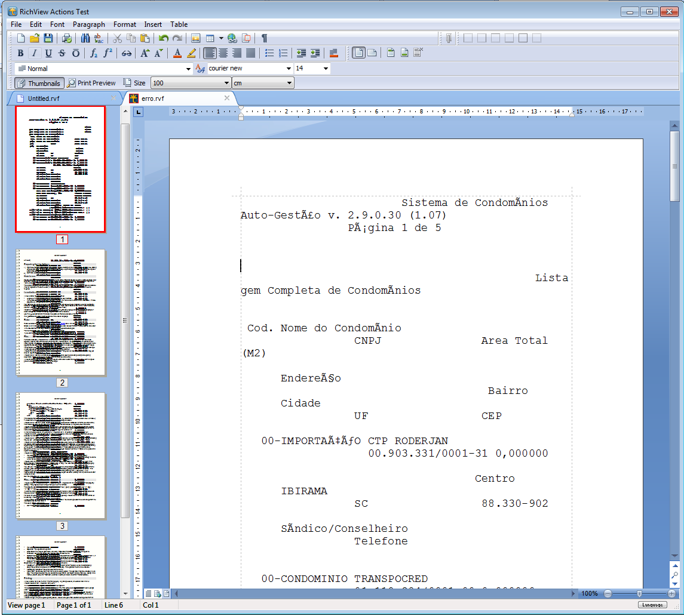Pick the font color (red A) swatch
The image size is (684, 616).
pos(177,53)
